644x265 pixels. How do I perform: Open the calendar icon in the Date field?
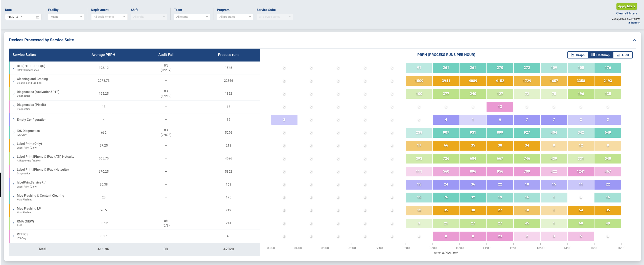(38, 17)
